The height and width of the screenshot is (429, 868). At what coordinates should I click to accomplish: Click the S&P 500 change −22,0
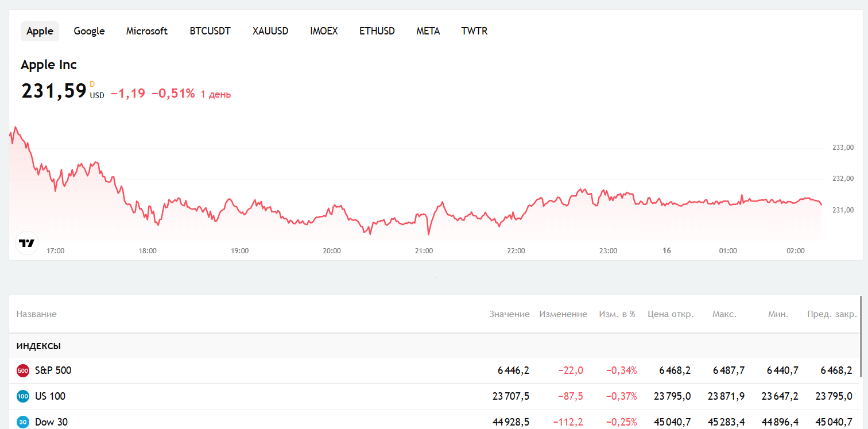571,371
